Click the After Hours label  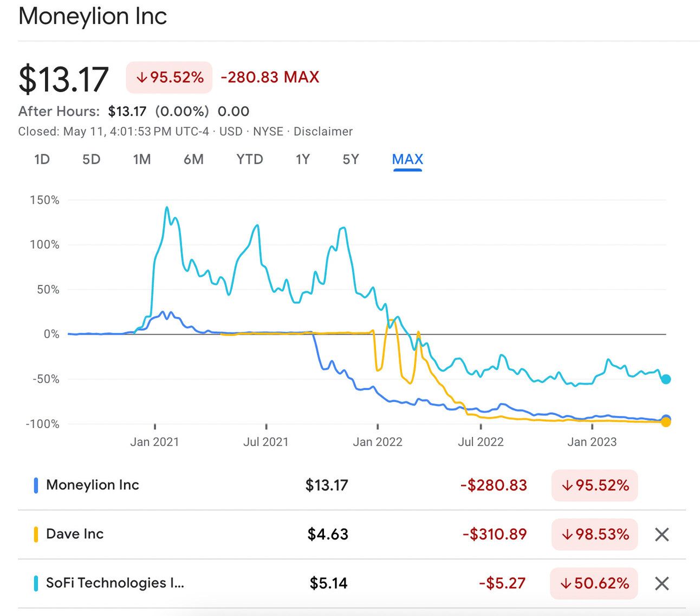pyautogui.click(x=59, y=112)
